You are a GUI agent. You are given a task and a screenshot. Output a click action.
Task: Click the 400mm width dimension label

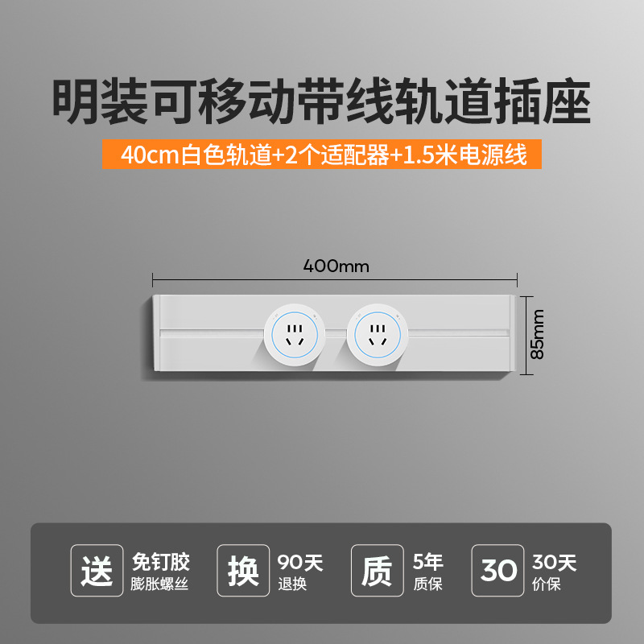pyautogui.click(x=336, y=266)
